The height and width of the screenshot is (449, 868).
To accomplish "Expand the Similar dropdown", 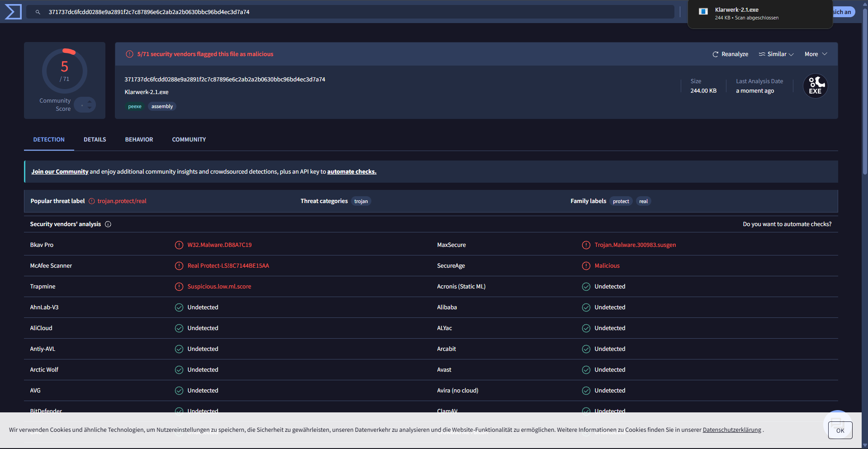I will point(776,54).
